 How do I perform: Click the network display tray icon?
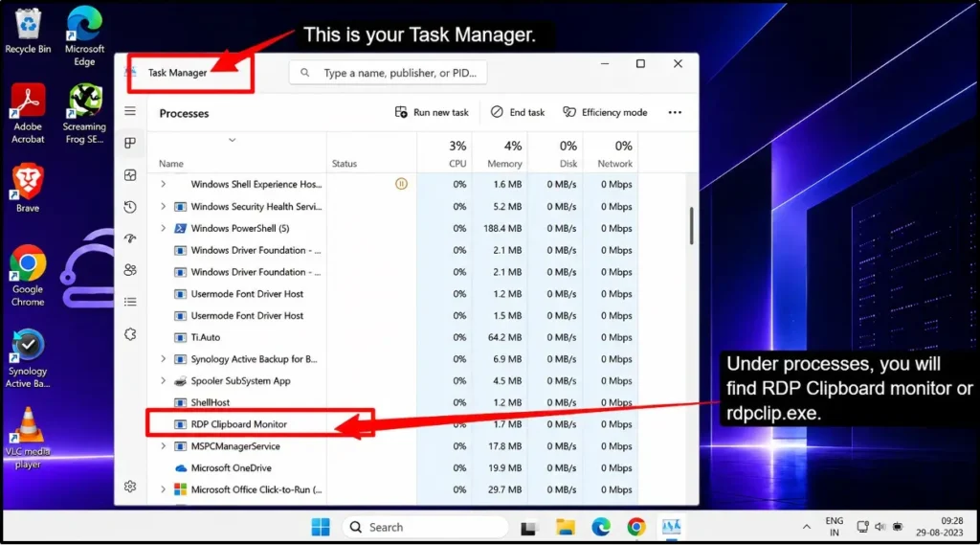coord(862,527)
